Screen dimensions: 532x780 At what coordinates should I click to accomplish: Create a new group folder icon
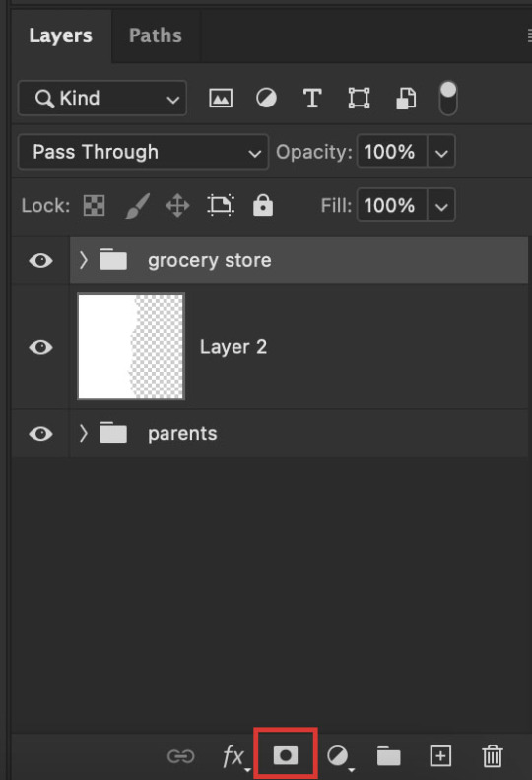[x=389, y=756]
